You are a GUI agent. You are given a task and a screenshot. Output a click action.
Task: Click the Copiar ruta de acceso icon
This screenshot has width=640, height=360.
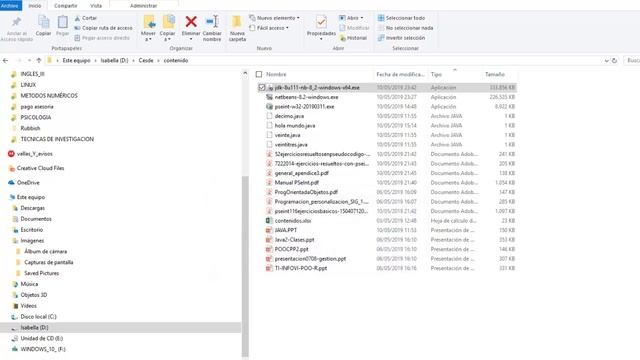point(77,28)
